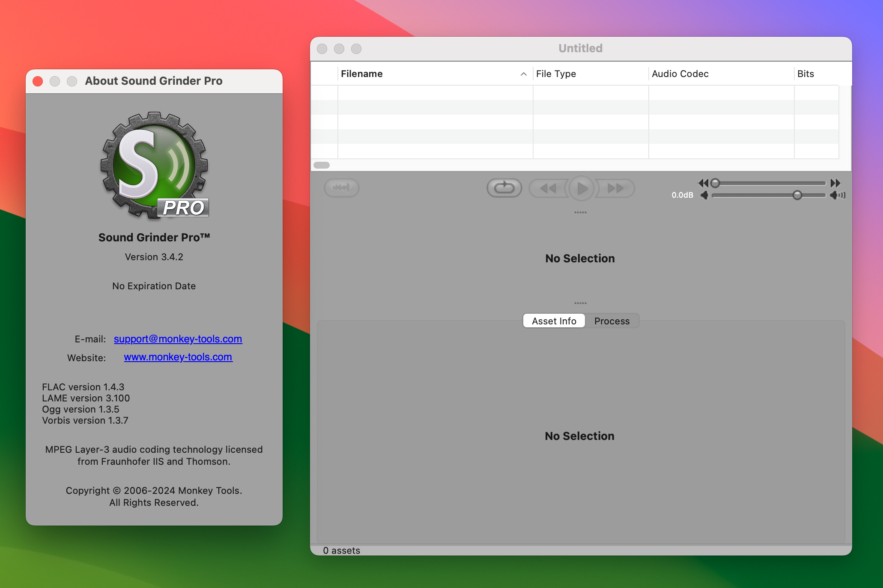The width and height of the screenshot is (883, 588).
Task: Click the waveform view button
Action: click(x=341, y=188)
